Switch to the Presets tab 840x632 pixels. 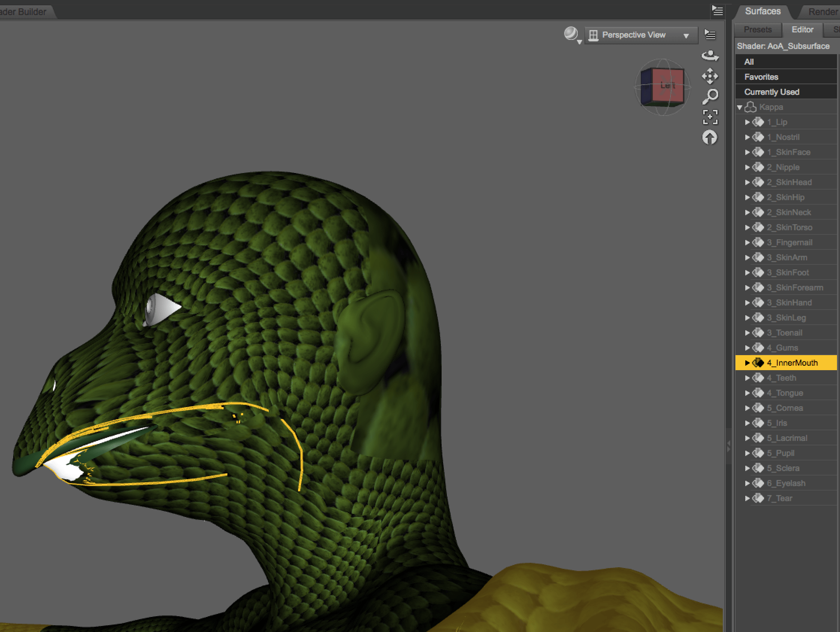click(x=758, y=30)
